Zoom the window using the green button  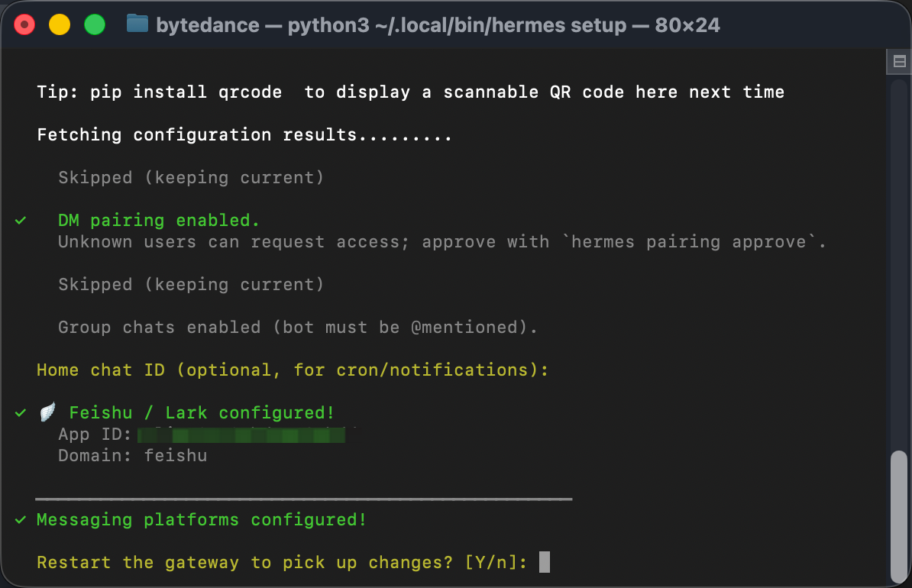94,24
